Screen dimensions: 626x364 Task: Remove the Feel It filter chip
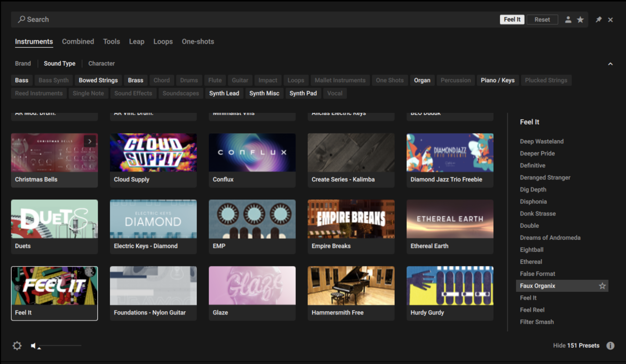(512, 20)
